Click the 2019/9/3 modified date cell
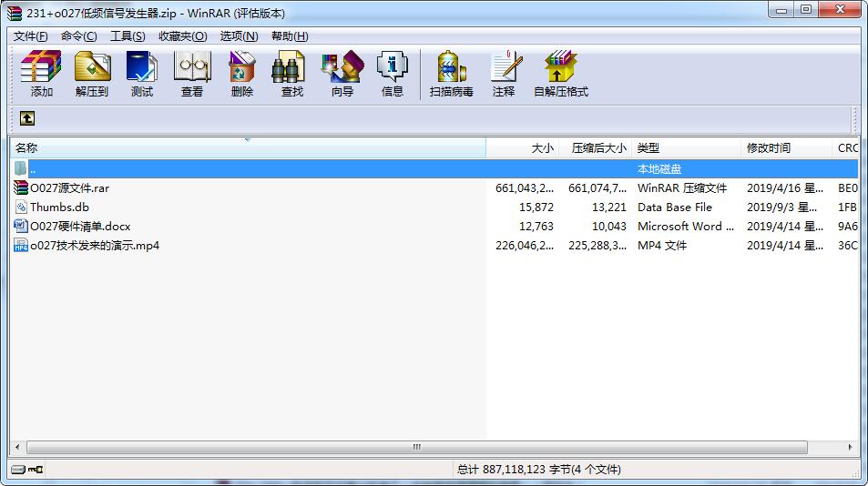Screen dimensions: 868x486 [x=781, y=208]
